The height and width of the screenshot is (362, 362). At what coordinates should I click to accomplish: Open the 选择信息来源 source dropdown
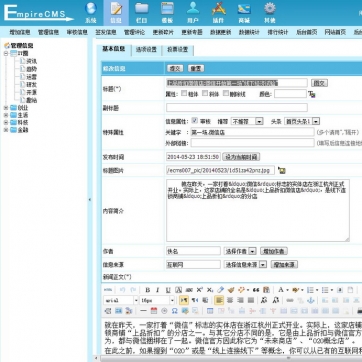[x=245, y=265]
